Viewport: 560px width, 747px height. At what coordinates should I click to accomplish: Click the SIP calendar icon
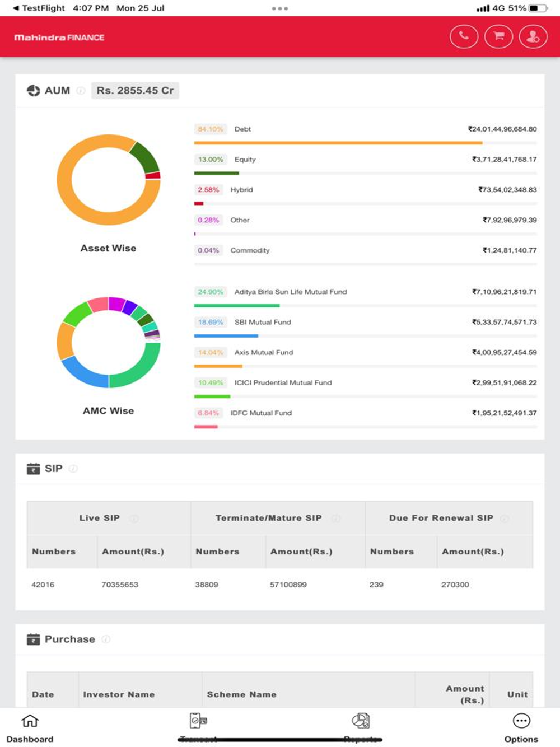click(x=34, y=469)
